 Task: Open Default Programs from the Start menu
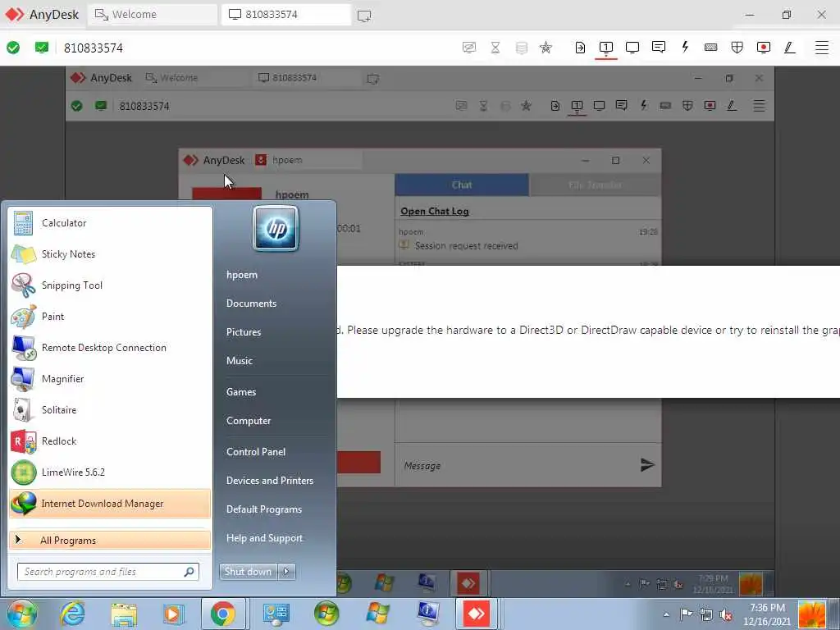click(264, 509)
